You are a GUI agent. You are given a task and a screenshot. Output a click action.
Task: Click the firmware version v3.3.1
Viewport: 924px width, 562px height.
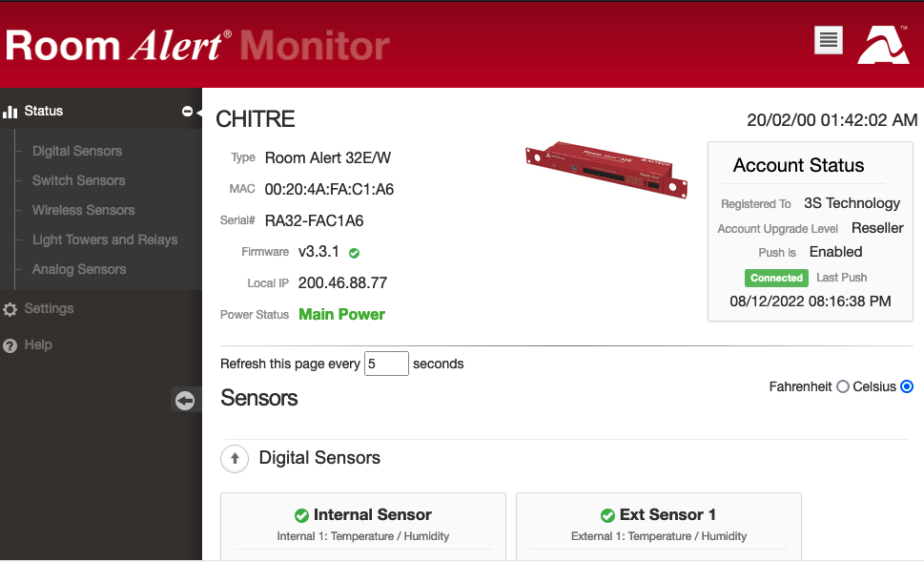[x=318, y=252]
